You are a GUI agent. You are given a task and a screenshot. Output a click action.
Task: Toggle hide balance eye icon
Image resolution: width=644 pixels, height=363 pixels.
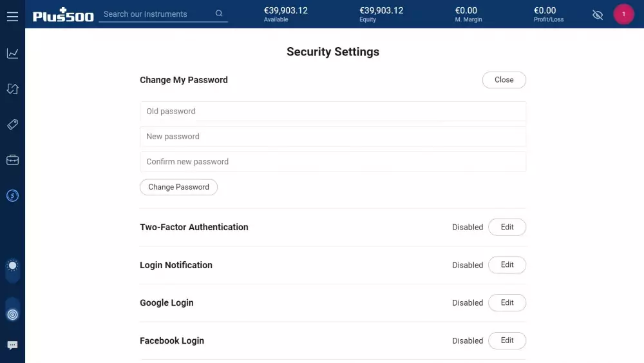point(598,15)
